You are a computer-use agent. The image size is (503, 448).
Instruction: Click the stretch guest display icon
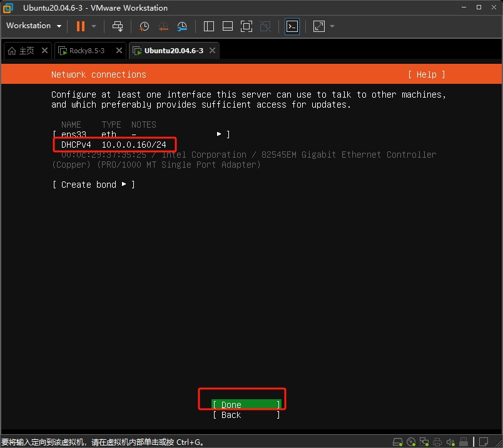(x=319, y=26)
